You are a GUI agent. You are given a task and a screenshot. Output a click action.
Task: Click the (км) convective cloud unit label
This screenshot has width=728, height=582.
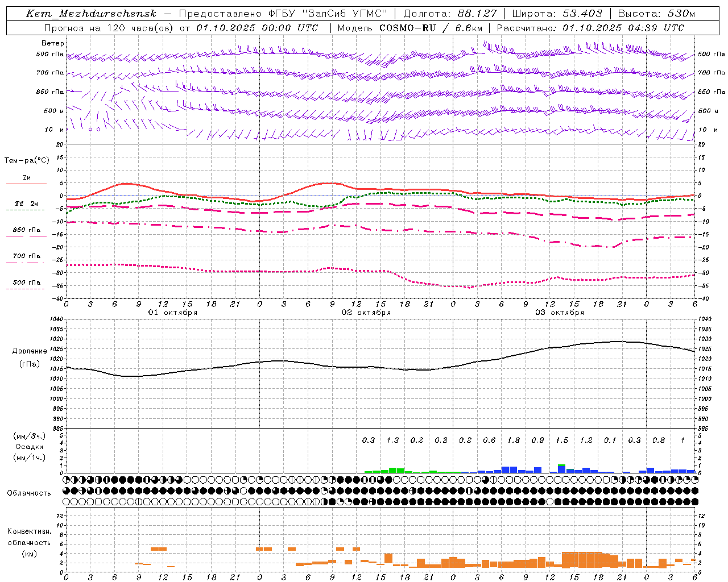pyautogui.click(x=29, y=554)
